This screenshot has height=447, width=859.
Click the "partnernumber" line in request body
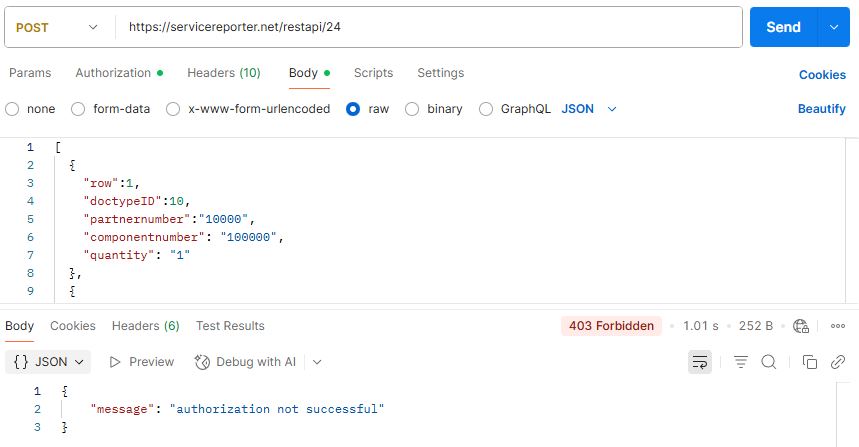pyautogui.click(x=169, y=219)
